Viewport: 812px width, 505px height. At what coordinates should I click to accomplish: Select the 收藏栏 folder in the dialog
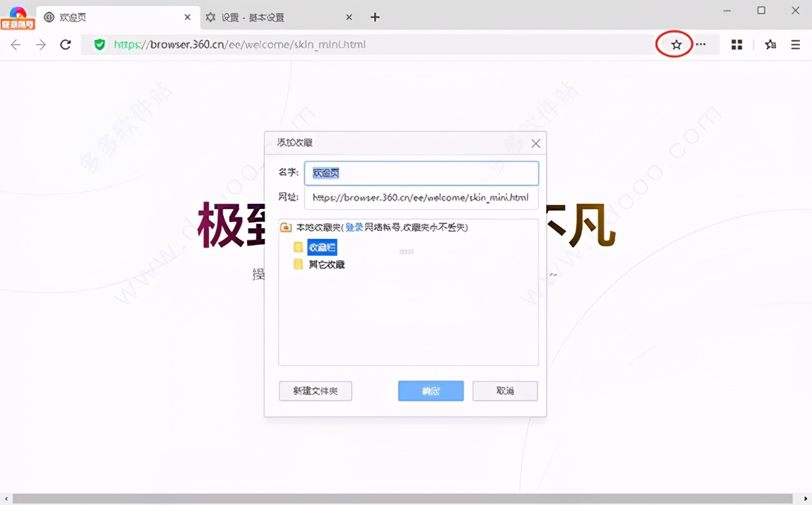tap(321, 246)
